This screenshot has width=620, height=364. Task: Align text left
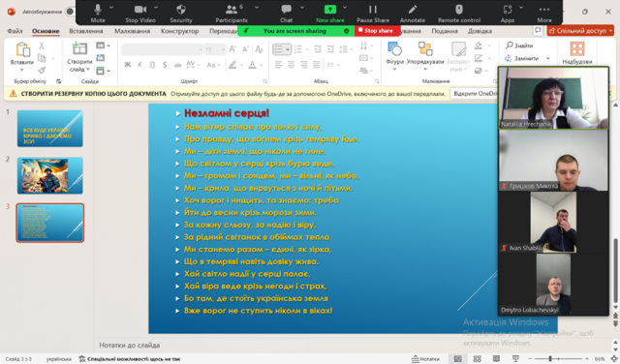[278, 65]
